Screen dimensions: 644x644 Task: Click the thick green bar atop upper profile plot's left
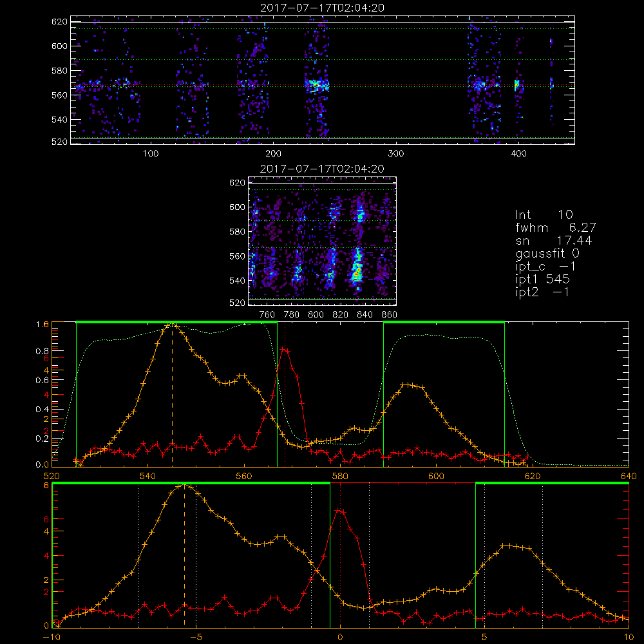176,322
